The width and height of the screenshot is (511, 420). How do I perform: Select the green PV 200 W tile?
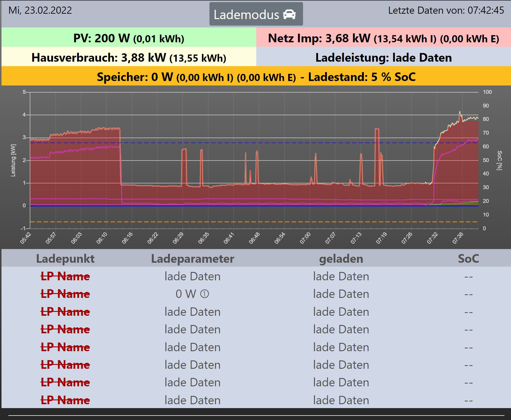pos(129,38)
